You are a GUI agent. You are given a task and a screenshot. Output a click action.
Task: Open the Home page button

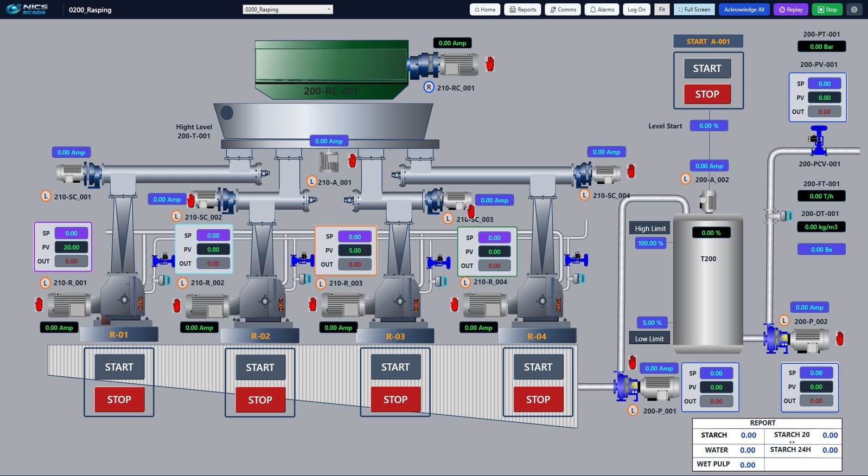(485, 9)
